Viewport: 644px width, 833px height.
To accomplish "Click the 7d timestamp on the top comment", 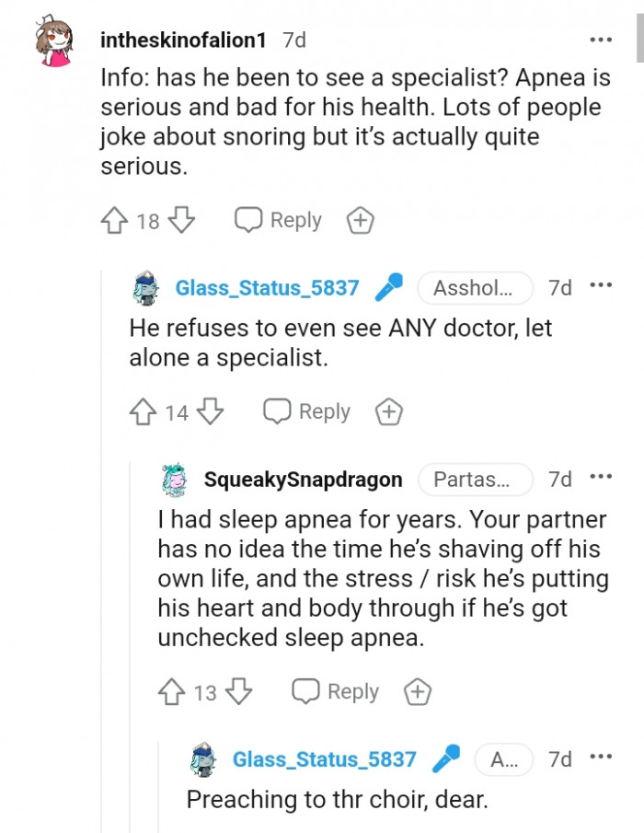I will click(292, 39).
